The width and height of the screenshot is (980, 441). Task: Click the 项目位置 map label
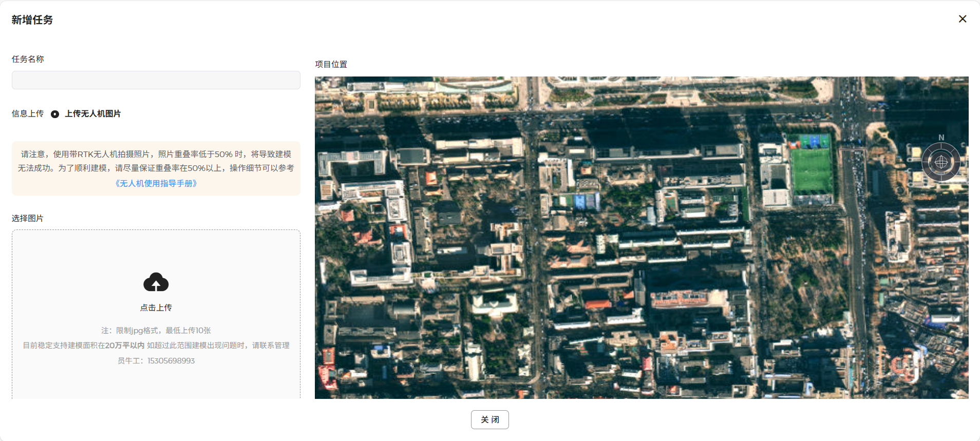click(x=331, y=64)
